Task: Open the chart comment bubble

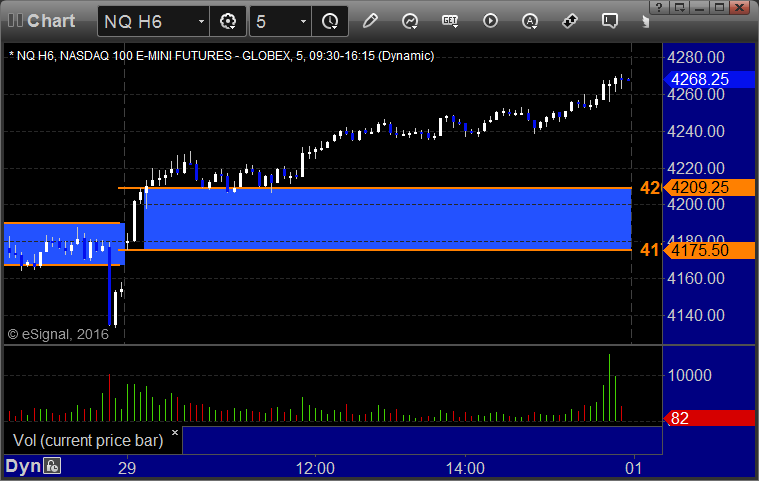Action: tap(609, 21)
